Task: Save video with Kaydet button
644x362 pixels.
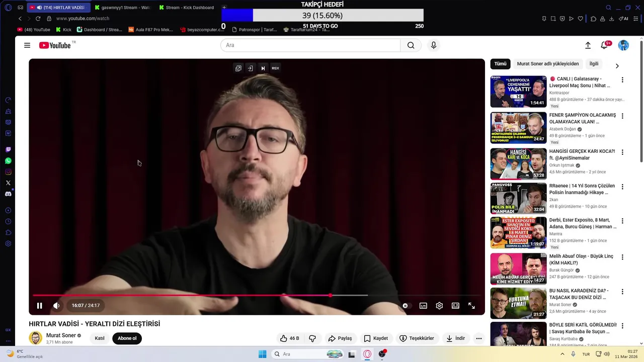Action: click(376, 338)
